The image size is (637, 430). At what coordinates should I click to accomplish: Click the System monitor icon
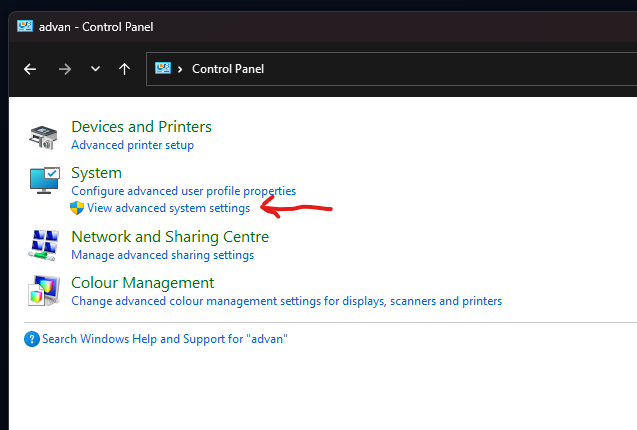coord(45,180)
